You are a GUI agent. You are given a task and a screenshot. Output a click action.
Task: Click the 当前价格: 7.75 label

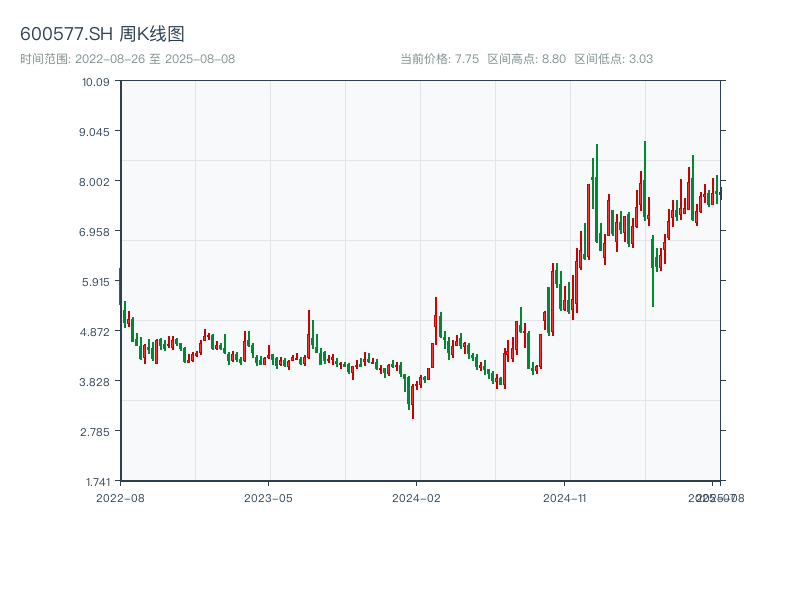[x=440, y=59]
